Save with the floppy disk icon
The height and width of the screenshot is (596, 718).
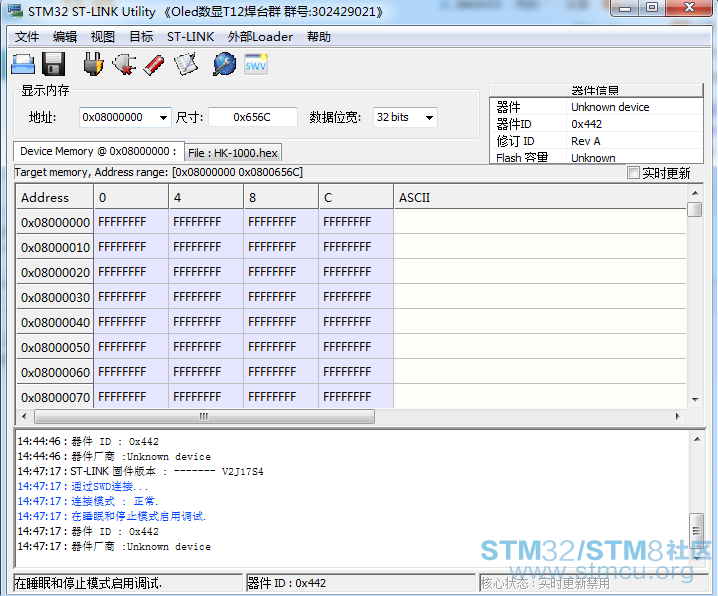pos(54,64)
